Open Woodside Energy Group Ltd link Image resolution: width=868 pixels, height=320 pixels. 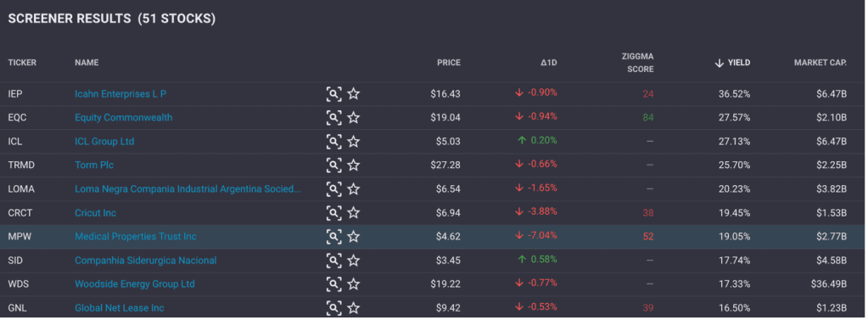pos(135,284)
